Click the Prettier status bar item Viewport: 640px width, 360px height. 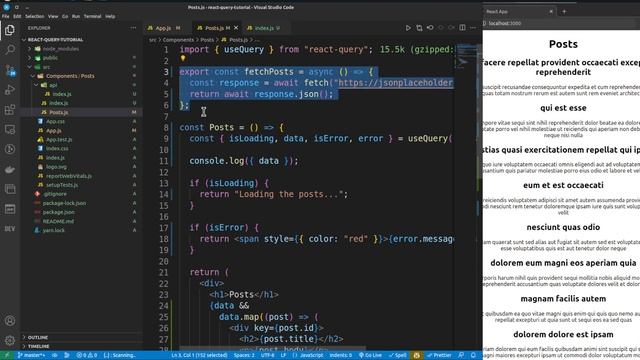pyautogui.click(x=439, y=355)
